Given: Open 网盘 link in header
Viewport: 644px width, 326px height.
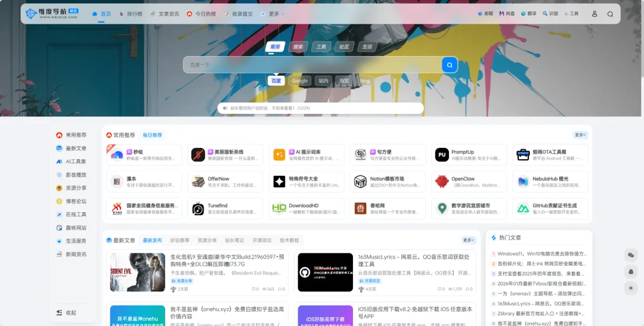Looking at the screenshot, I should [507, 14].
